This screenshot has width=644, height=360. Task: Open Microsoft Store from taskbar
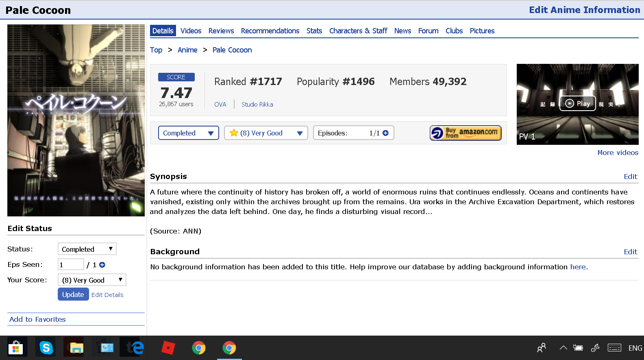[x=15, y=348]
